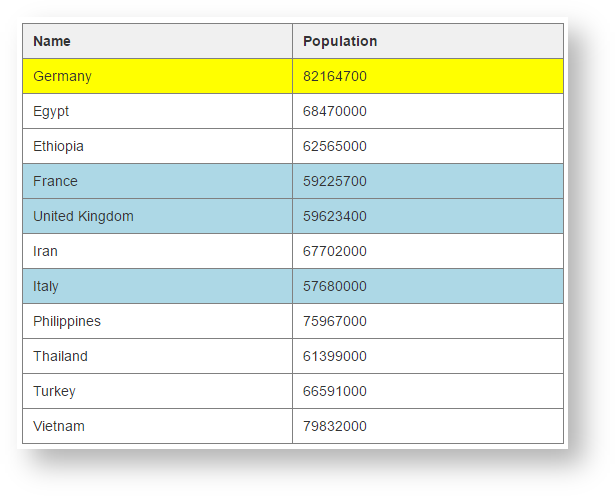
Task: Click Germany's population value 82164700
Action: [335, 76]
